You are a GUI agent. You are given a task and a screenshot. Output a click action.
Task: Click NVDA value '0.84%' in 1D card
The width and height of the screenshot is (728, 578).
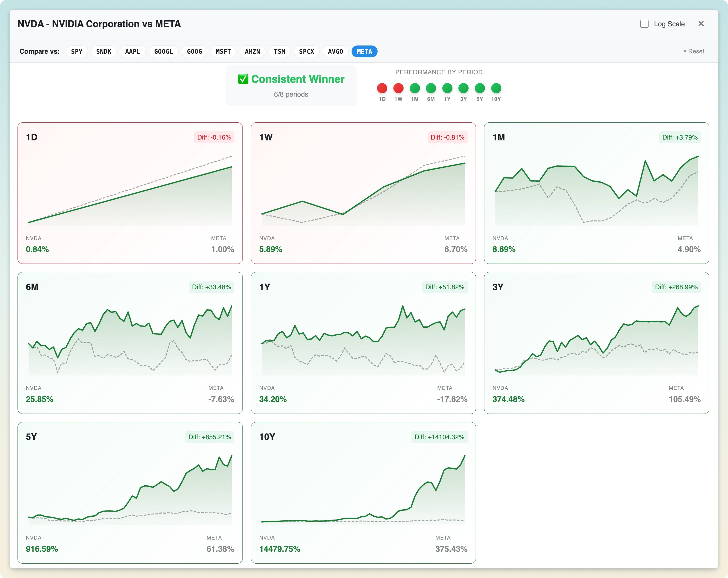tap(38, 249)
